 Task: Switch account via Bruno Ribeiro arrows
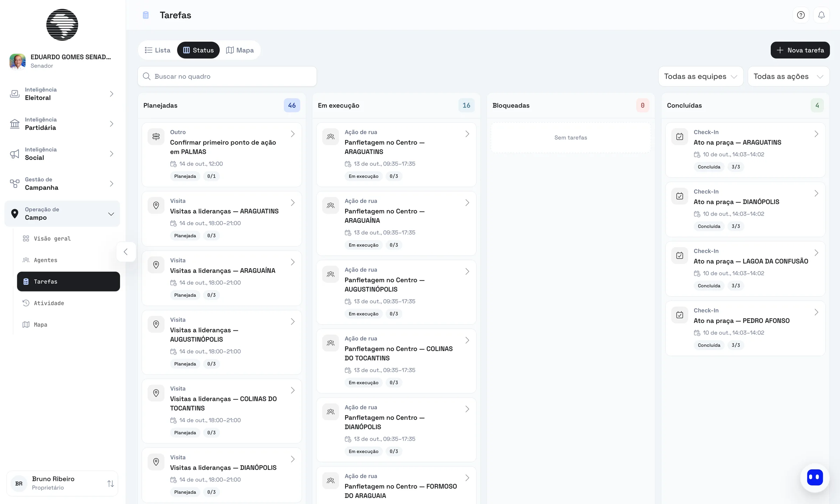point(111,483)
